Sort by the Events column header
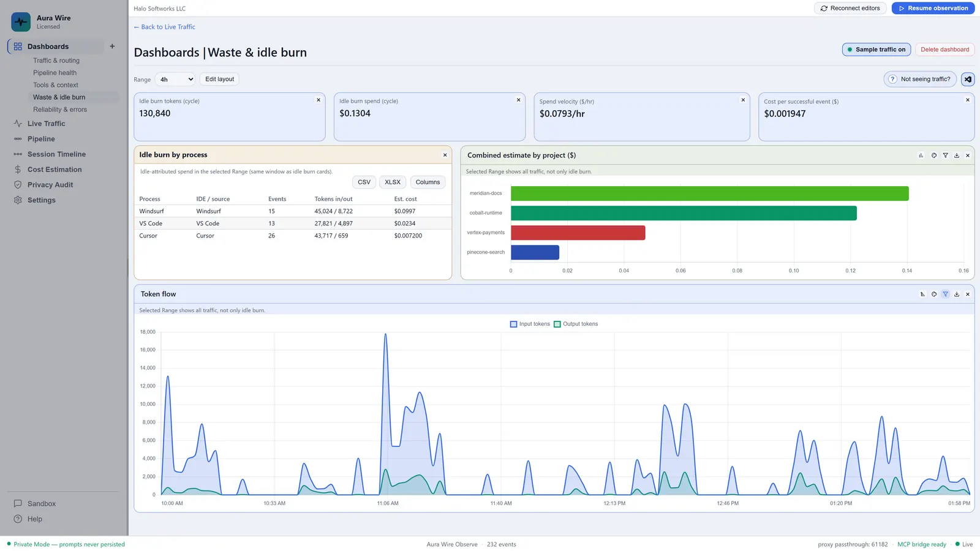 [x=277, y=199]
